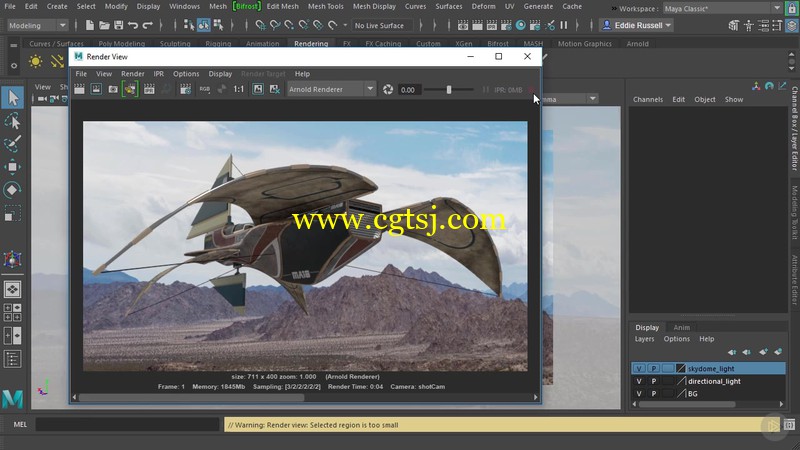Open the viewport gamma dropdown arrow
The width and height of the screenshot is (800, 450).
pos(592,98)
